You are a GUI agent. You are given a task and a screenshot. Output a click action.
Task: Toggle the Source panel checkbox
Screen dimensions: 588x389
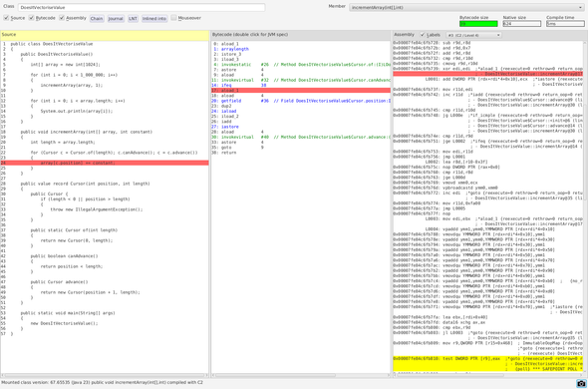click(6, 18)
